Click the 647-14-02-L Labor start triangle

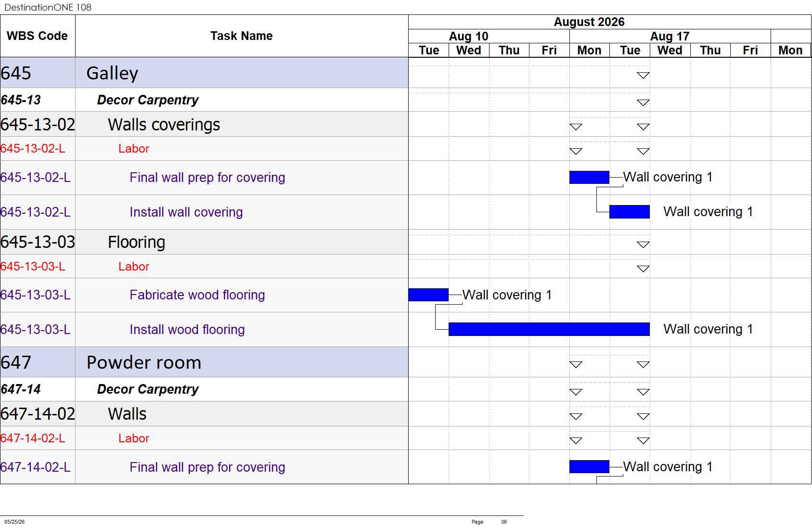[x=576, y=440]
